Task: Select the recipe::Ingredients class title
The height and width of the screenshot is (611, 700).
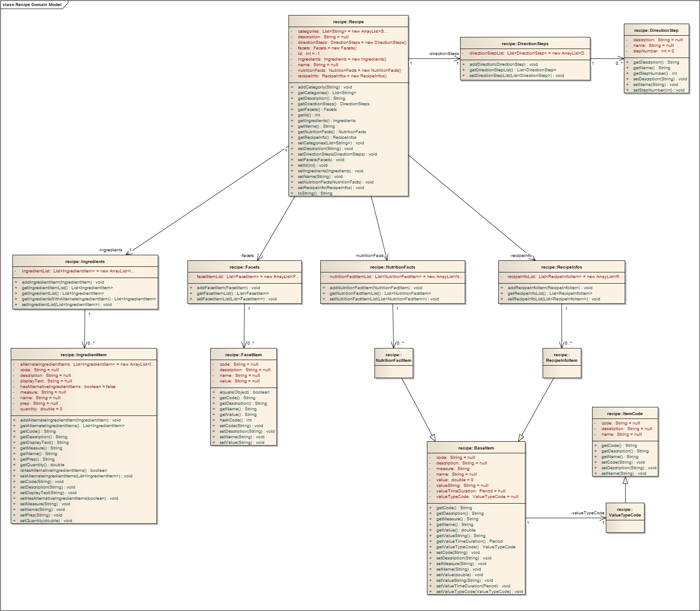Action: pyautogui.click(x=85, y=262)
